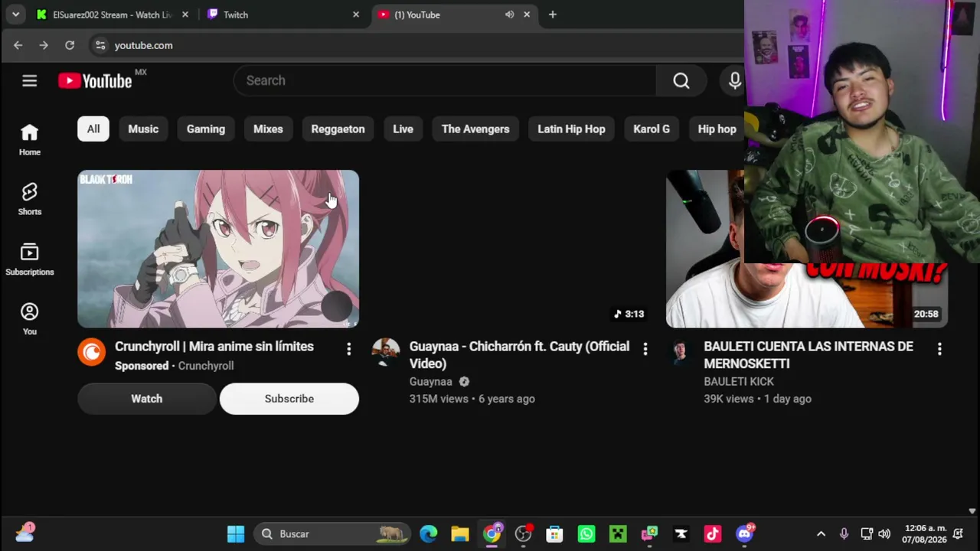Select the Karol G chip

[652, 129]
